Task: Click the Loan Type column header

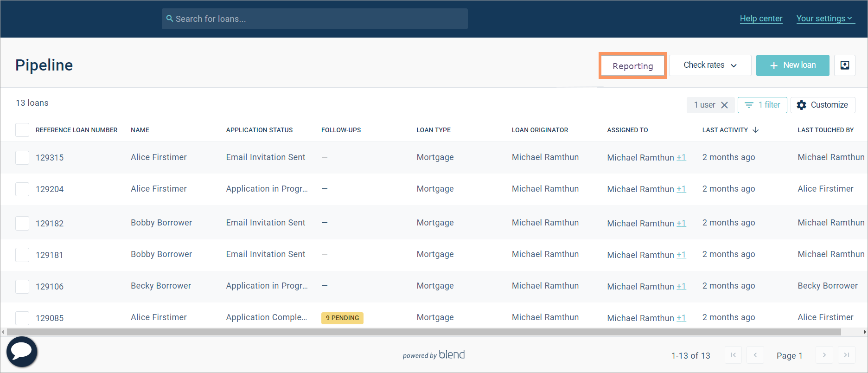Action: tap(434, 130)
